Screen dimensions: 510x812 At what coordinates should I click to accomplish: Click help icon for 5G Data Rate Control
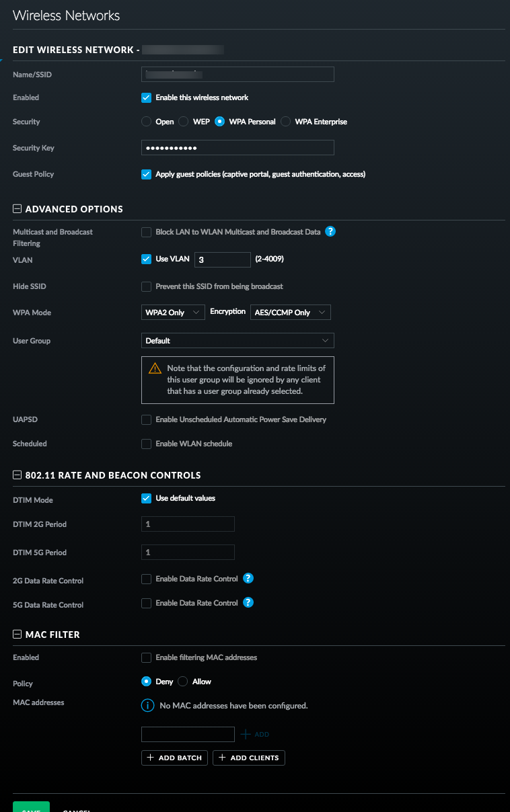tap(248, 603)
